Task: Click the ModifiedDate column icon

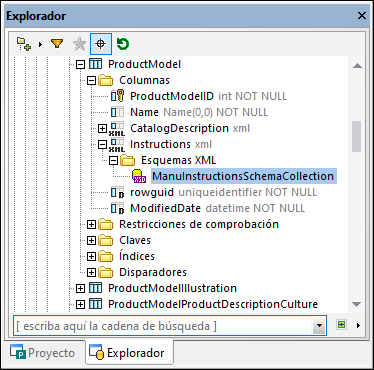Action: 117,208
